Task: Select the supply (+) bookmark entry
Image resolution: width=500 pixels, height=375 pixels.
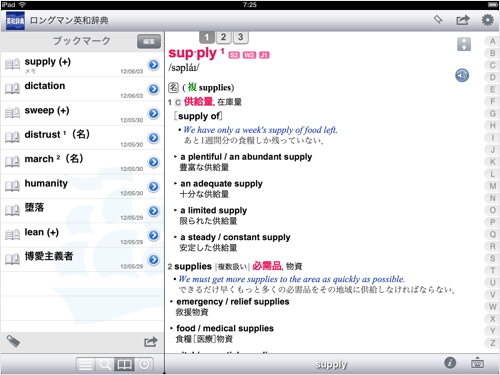Action: 82,65
